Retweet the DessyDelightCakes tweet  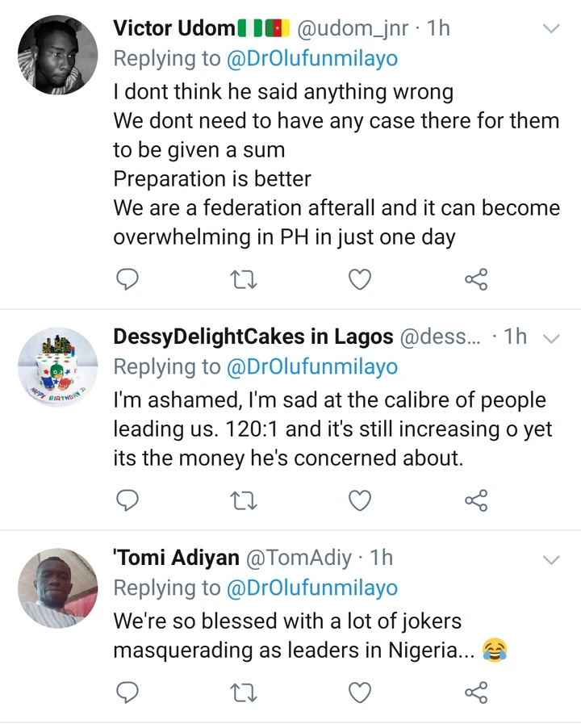click(244, 501)
